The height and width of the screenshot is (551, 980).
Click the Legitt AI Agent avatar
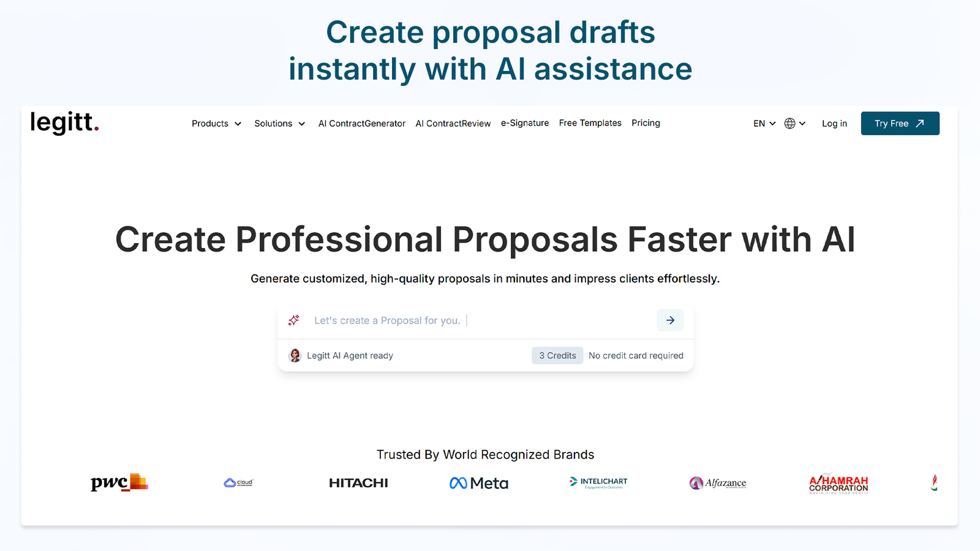295,356
